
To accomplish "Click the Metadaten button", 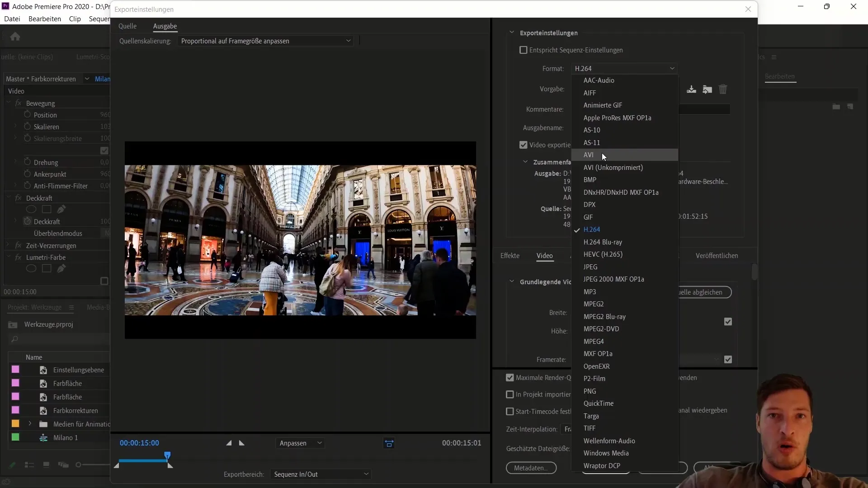I will [531, 468].
